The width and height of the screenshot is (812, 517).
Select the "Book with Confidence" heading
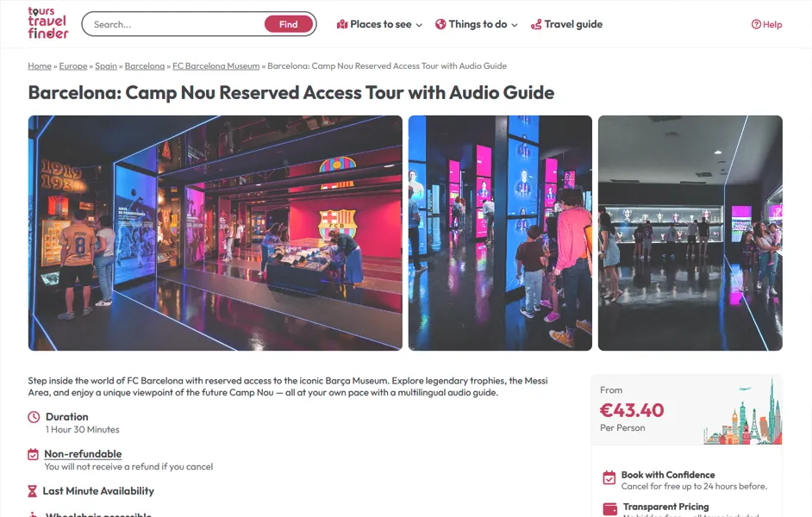pyautogui.click(x=668, y=475)
